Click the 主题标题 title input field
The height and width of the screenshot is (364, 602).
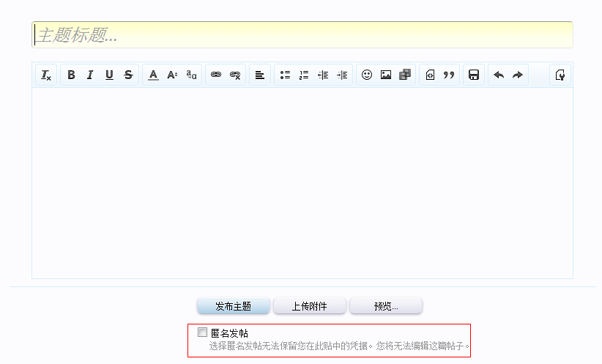[x=302, y=35]
